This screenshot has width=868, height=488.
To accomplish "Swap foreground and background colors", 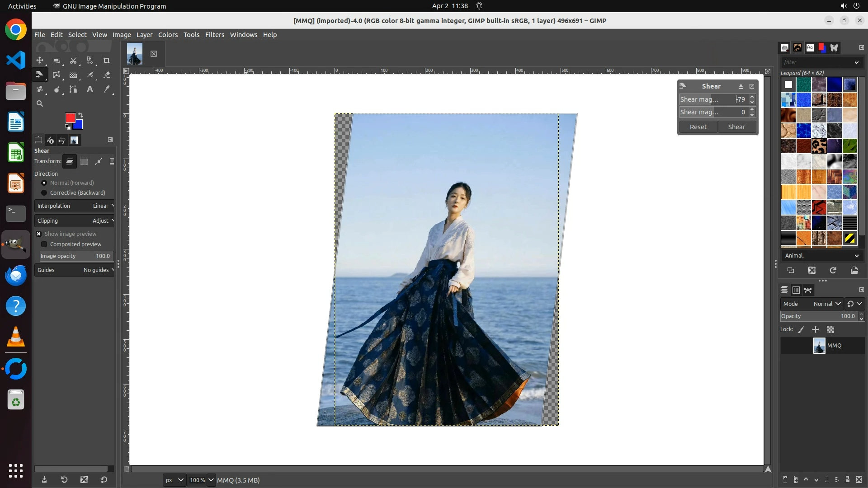I will point(80,115).
